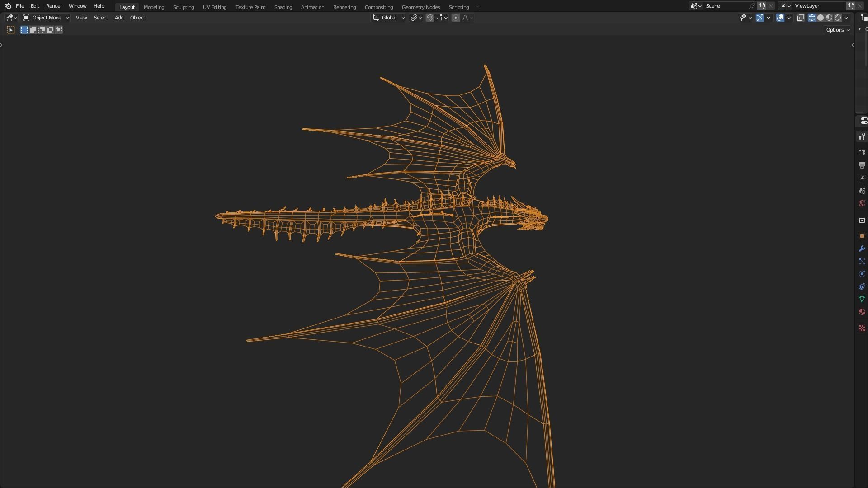
Task: Select the Tweak/Select Box tool icon
Action: (11, 30)
